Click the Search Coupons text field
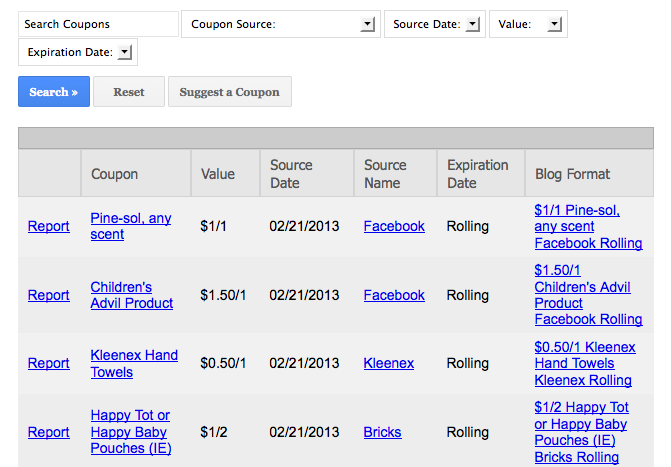Viewport: 671px width, 467px height. click(98, 24)
